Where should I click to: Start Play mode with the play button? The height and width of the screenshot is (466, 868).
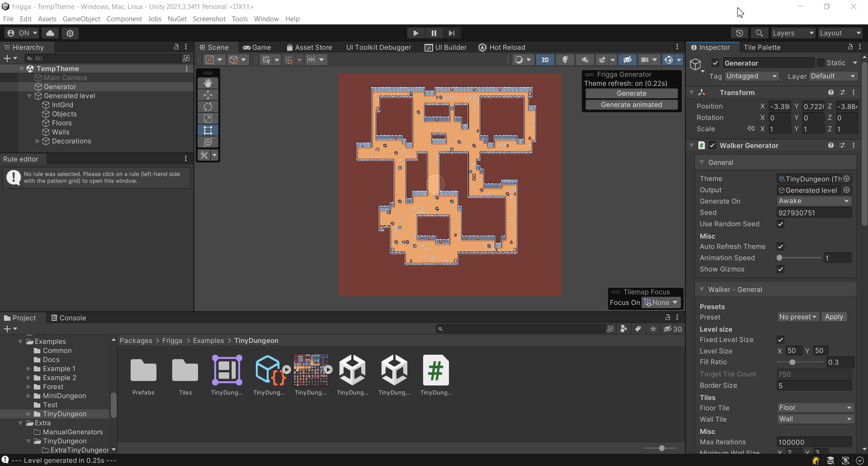coord(415,33)
